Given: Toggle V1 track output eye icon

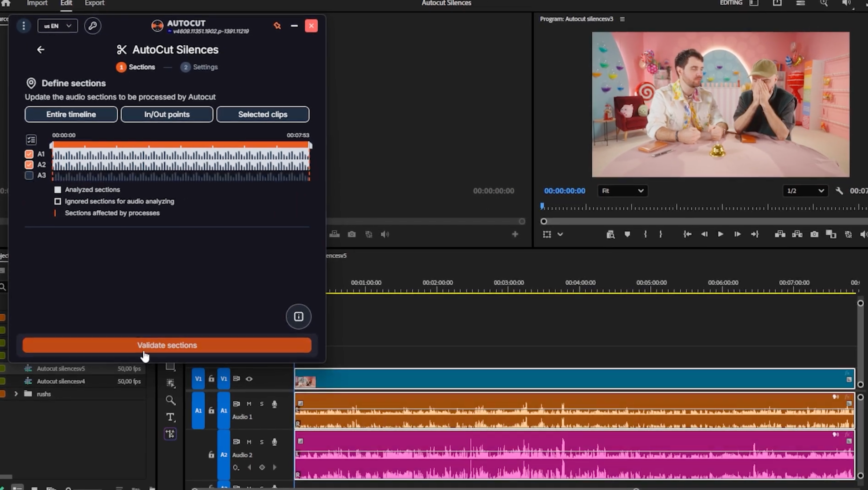Looking at the screenshot, I should coord(249,379).
